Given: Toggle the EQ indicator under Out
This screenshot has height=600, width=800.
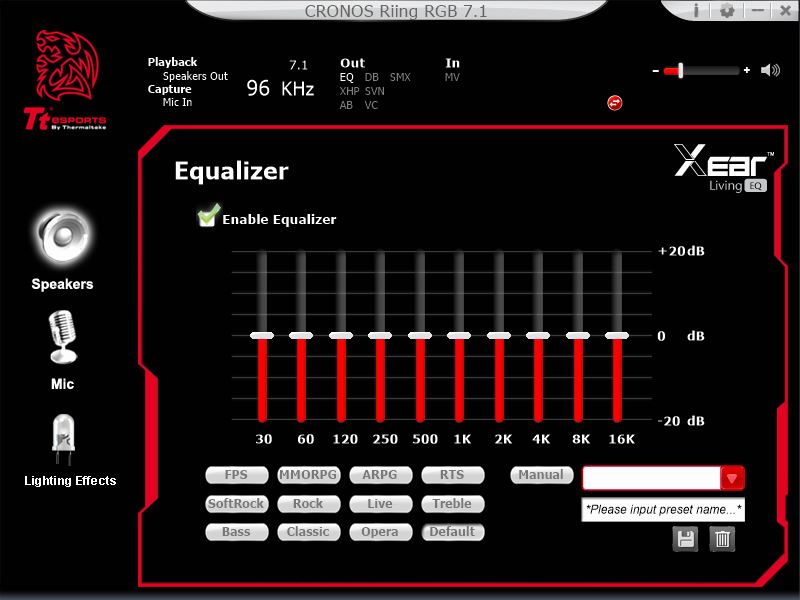Looking at the screenshot, I should point(346,77).
